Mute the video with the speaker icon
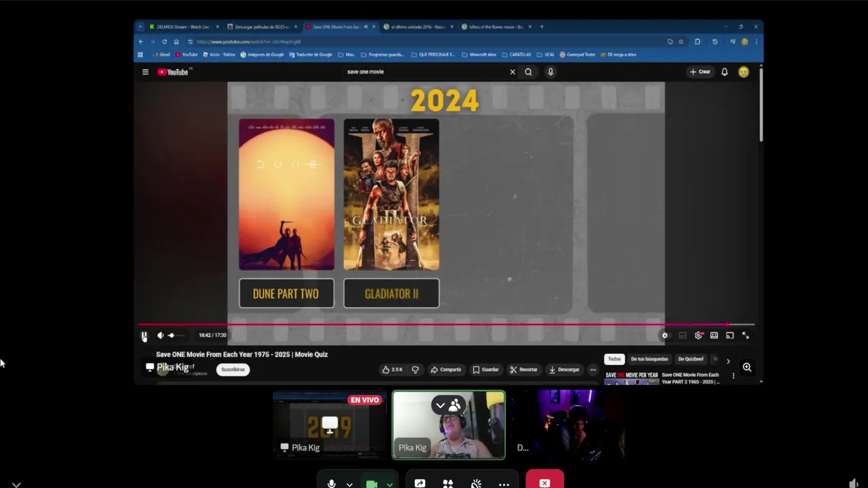 [x=161, y=335]
